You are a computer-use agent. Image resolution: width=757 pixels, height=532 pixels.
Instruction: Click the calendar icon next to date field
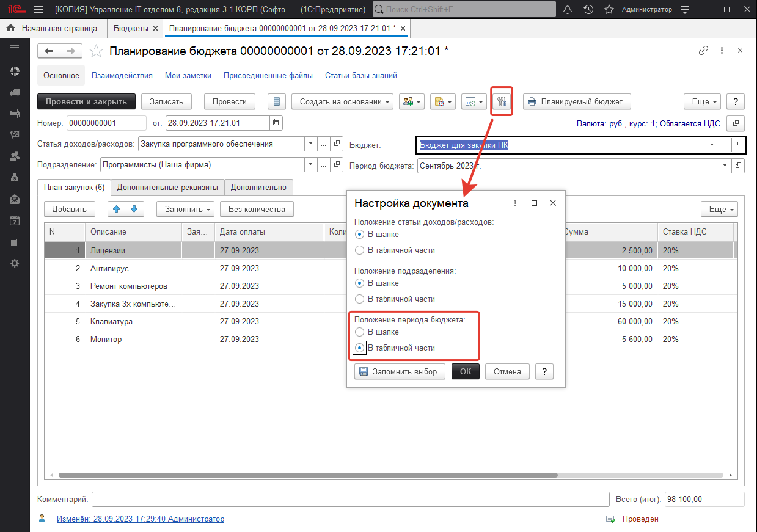point(276,123)
